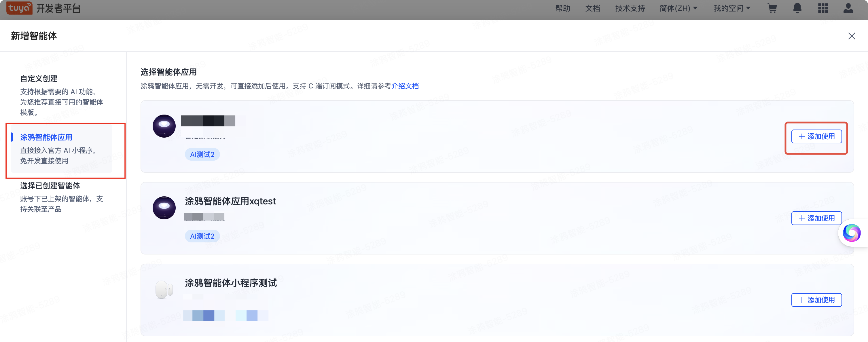Viewport: 868px width, 342px height.
Task: Open the 技术支持 menu item
Action: 630,8
